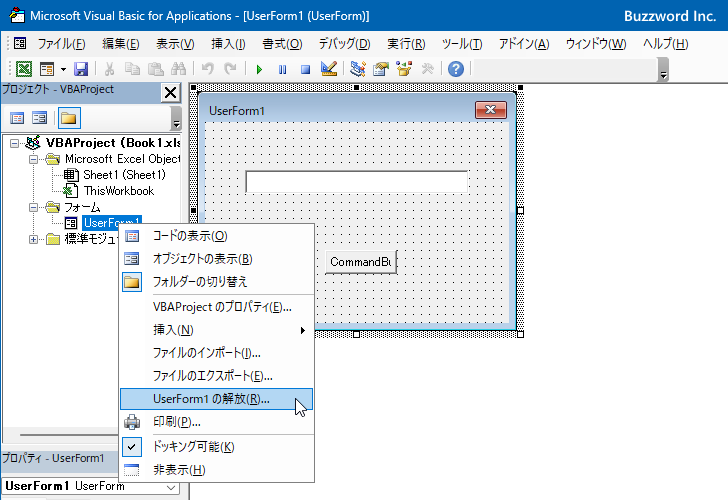Collapse the フォーム folder
The height and width of the screenshot is (500, 728).
point(33,208)
